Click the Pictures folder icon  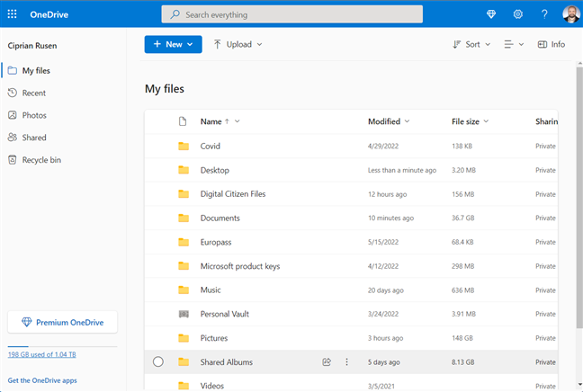coord(184,338)
